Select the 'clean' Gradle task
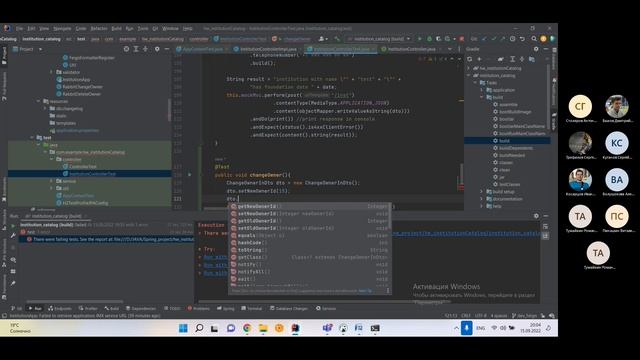 pyautogui.click(x=502, y=170)
